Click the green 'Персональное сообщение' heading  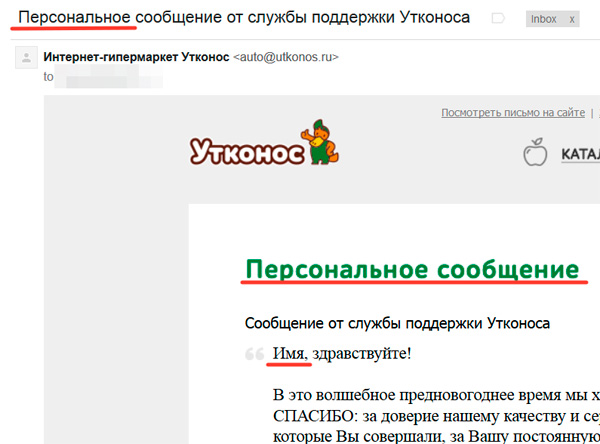(x=412, y=270)
